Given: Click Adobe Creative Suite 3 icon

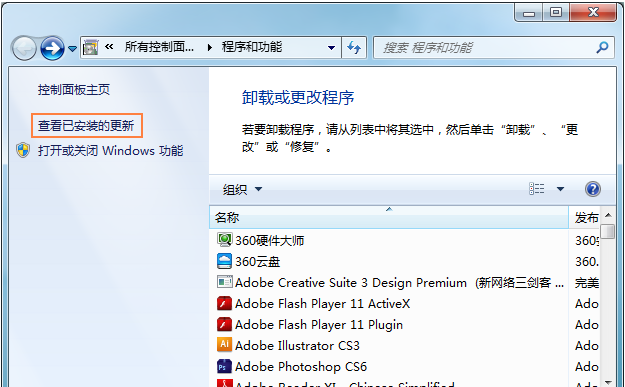Looking at the screenshot, I should click(x=224, y=282).
